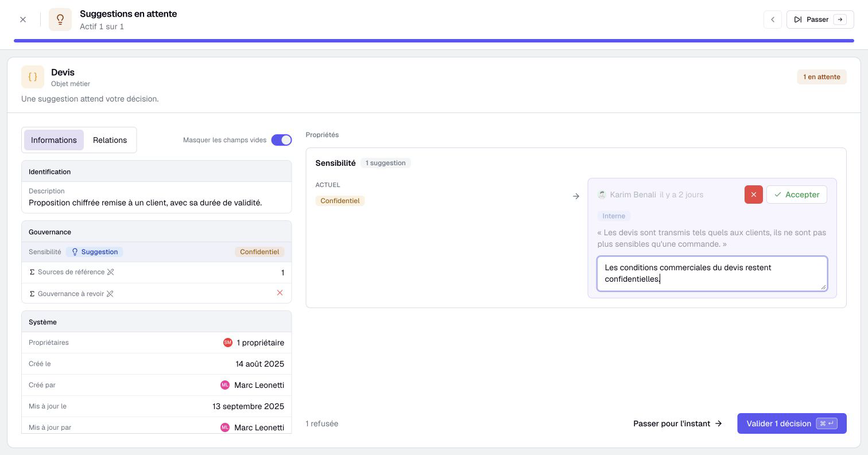This screenshot has height=455, width=868.
Task: Skip this item with Passer button
Action: [820, 20]
